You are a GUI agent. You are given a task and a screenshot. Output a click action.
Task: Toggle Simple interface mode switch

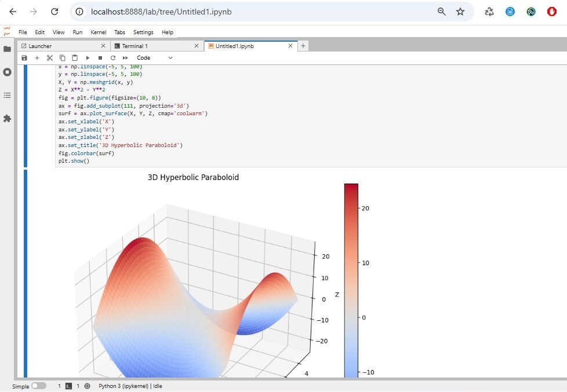tap(39, 386)
